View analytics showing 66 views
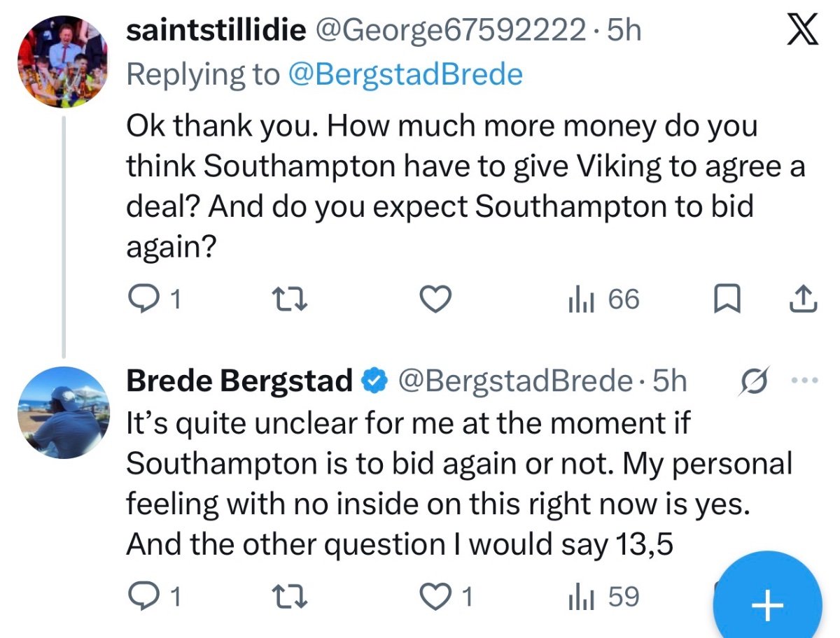Viewport: 840px width, 638px height. 603,300
